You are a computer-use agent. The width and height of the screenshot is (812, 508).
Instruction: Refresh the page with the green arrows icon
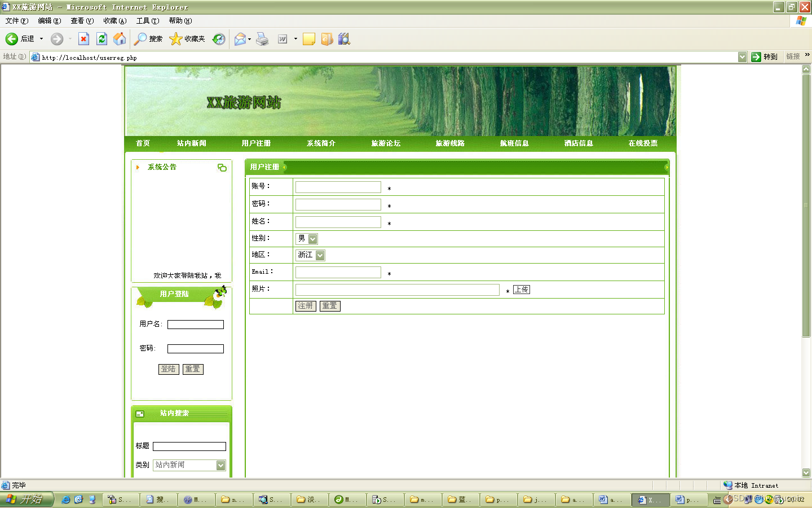coord(101,39)
